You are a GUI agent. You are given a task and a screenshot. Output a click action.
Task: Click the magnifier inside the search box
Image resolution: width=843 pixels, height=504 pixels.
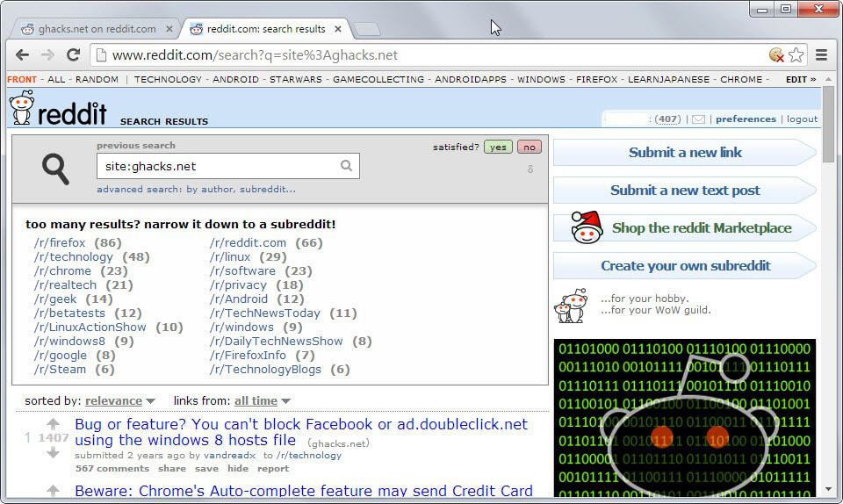pyautogui.click(x=347, y=166)
